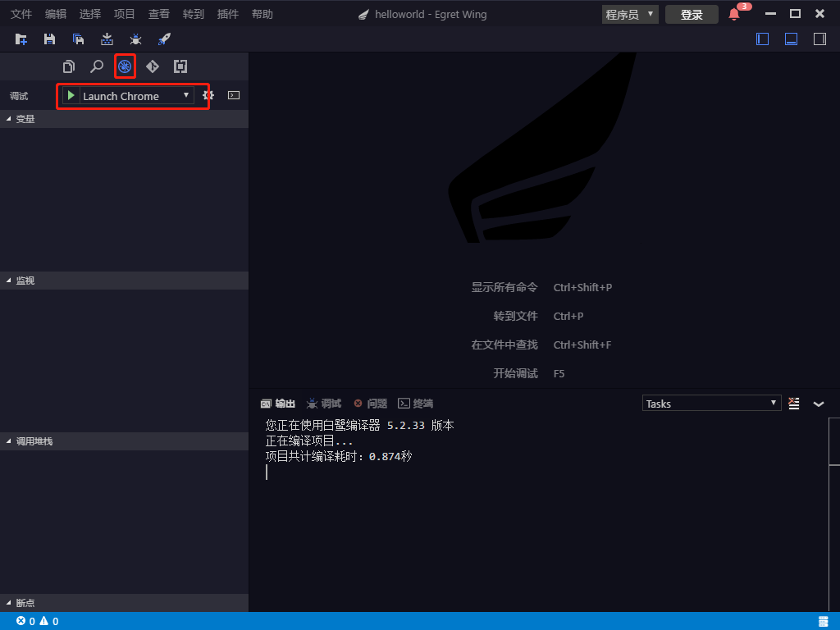Click the output line showing version 5.2.33

click(x=359, y=426)
